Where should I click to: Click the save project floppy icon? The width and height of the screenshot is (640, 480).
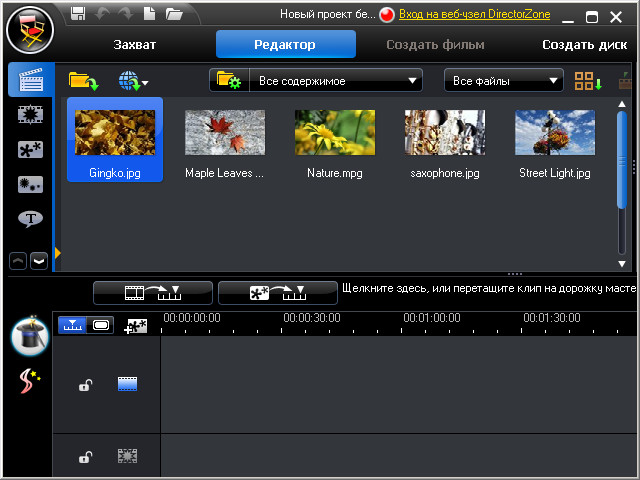78,14
